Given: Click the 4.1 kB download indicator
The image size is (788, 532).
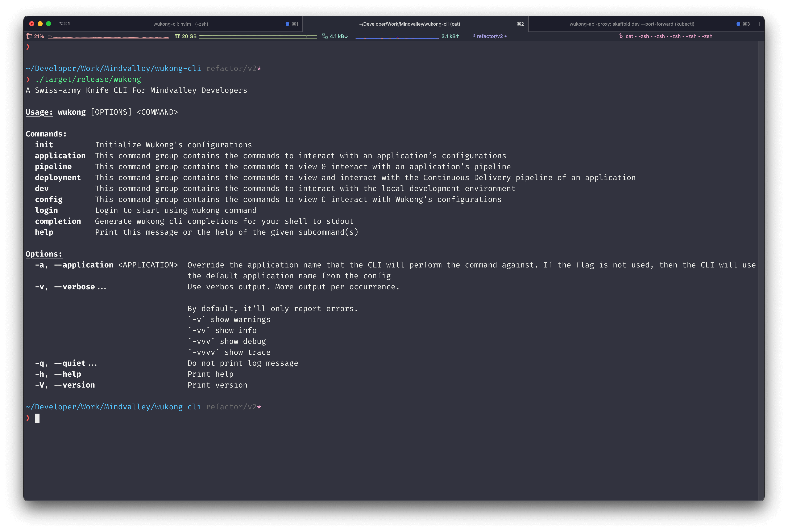Looking at the screenshot, I should tap(338, 36).
